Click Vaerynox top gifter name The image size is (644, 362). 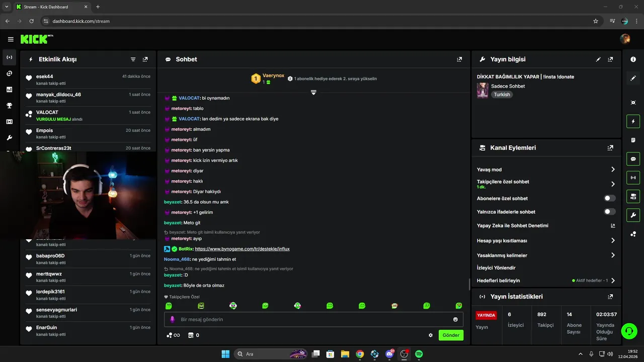point(273,75)
